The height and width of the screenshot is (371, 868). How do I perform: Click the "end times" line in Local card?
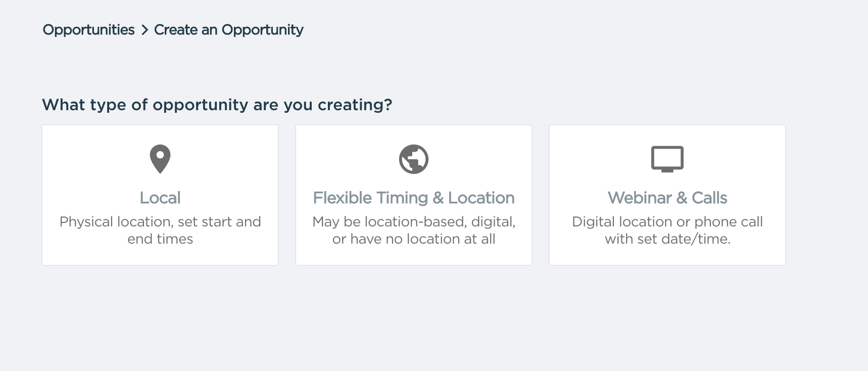(160, 239)
